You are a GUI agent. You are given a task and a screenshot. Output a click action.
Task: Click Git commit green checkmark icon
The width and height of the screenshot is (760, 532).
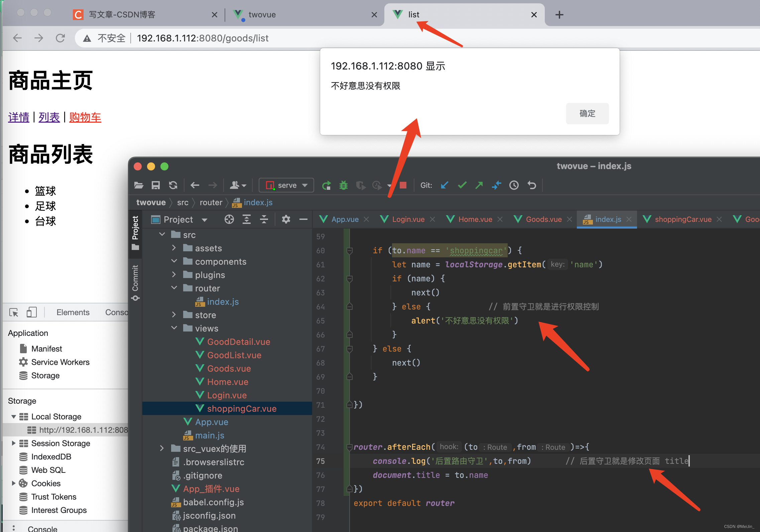pos(462,185)
